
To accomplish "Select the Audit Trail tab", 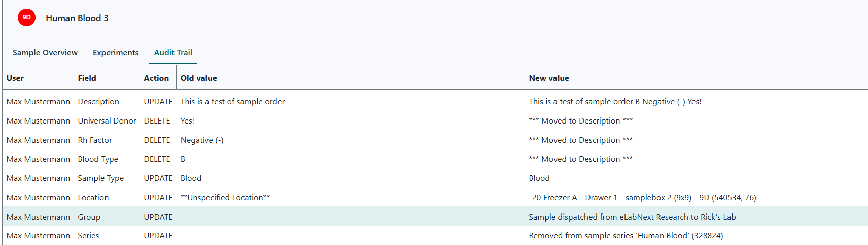I will [x=173, y=53].
